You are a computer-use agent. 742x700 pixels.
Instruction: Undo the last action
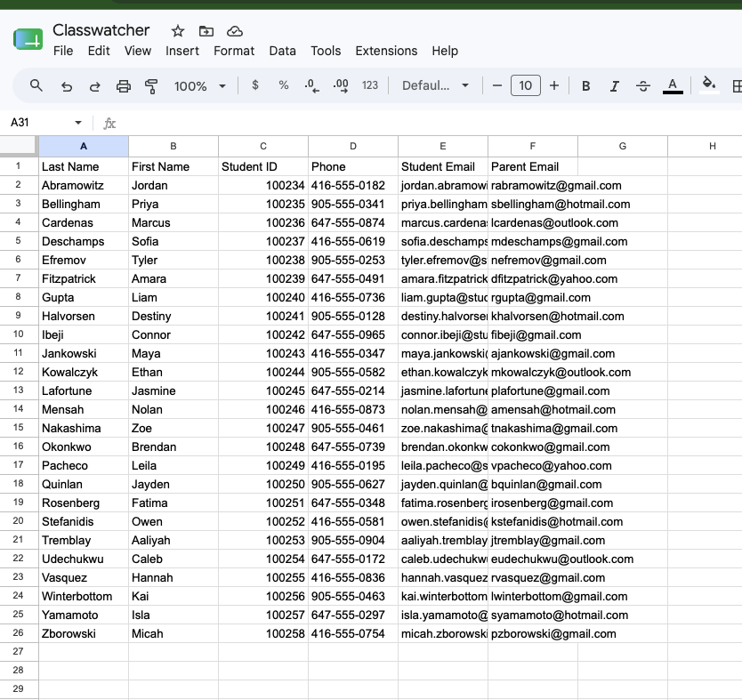[x=66, y=86]
